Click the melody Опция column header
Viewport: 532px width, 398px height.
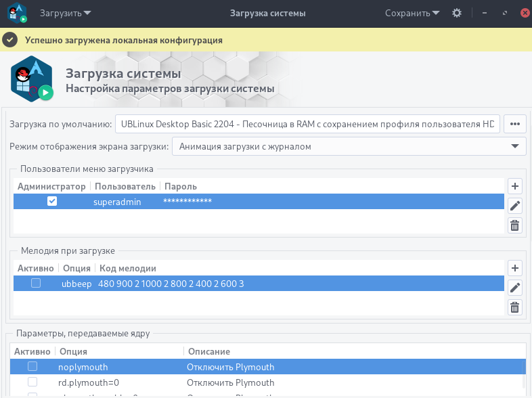coord(76,269)
